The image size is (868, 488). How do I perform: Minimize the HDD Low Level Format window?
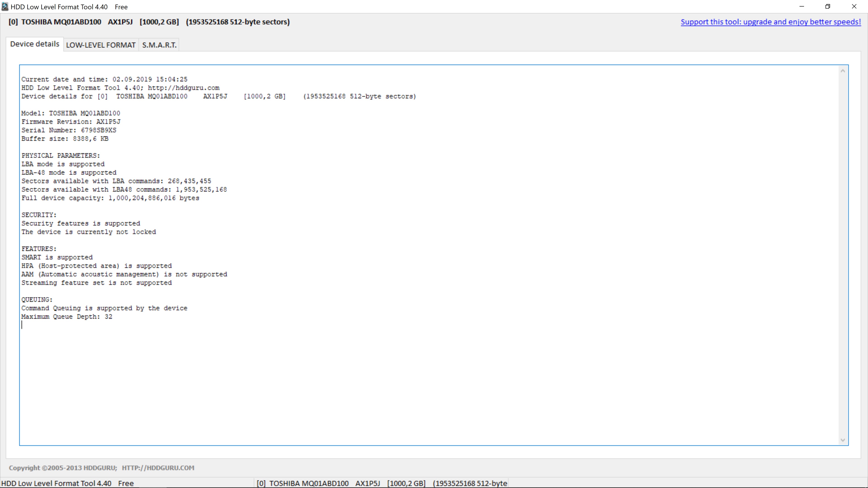pyautogui.click(x=802, y=7)
